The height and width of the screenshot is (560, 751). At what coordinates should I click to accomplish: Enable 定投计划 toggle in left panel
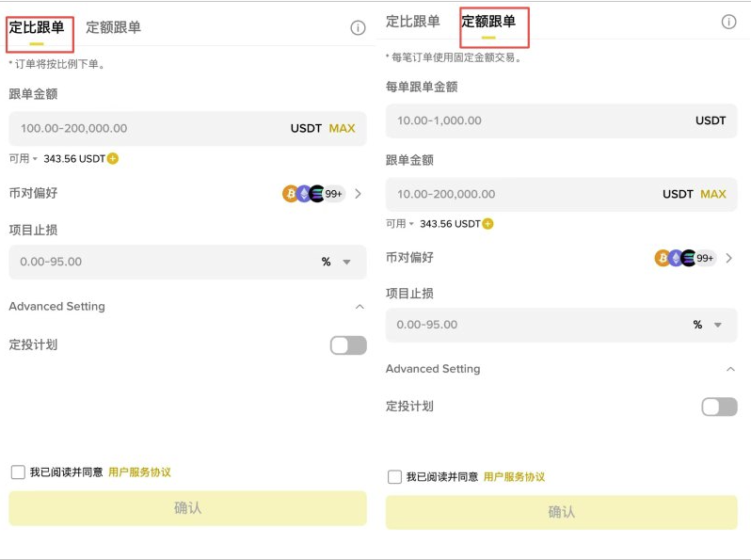point(347,345)
